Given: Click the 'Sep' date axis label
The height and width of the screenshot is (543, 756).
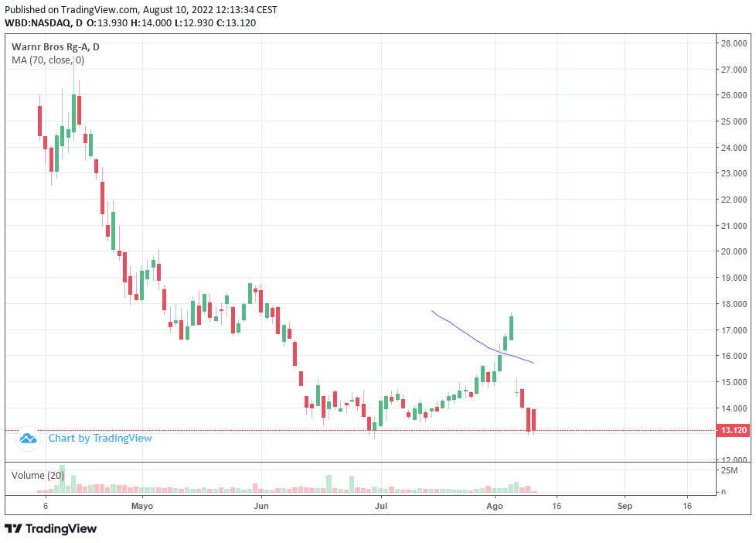Looking at the screenshot, I should [x=625, y=506].
